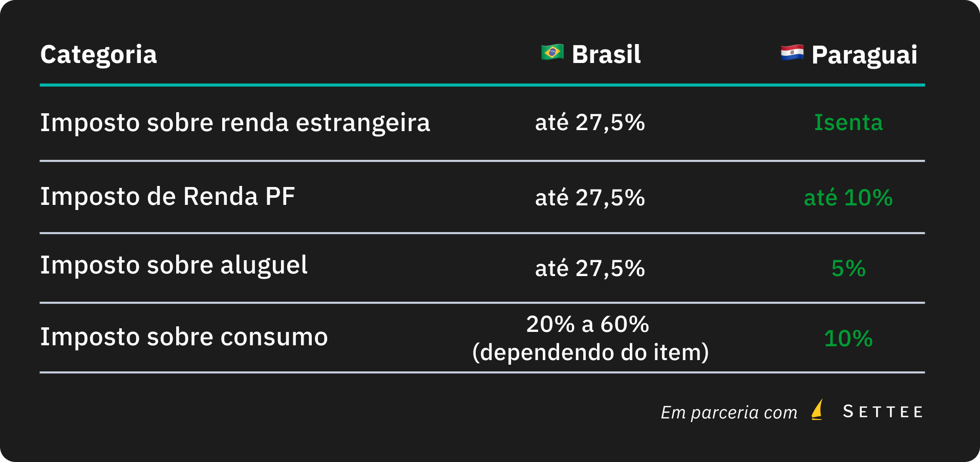
Task: Click the Brazil flag icon
Action: (x=552, y=52)
